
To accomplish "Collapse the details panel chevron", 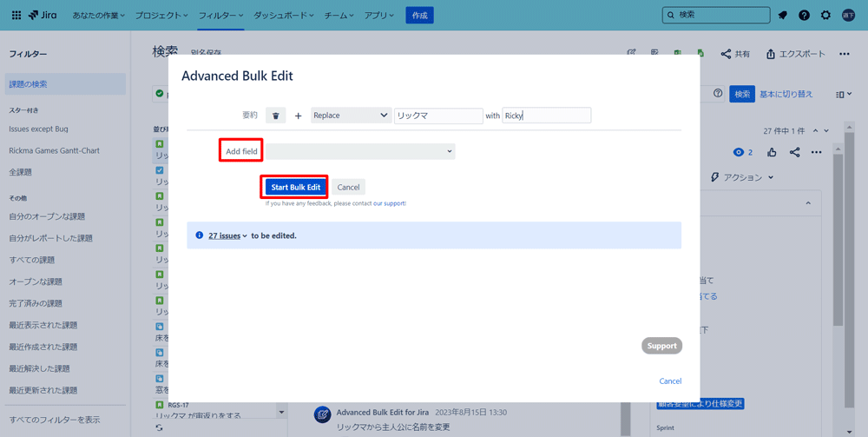I will pyautogui.click(x=808, y=204).
